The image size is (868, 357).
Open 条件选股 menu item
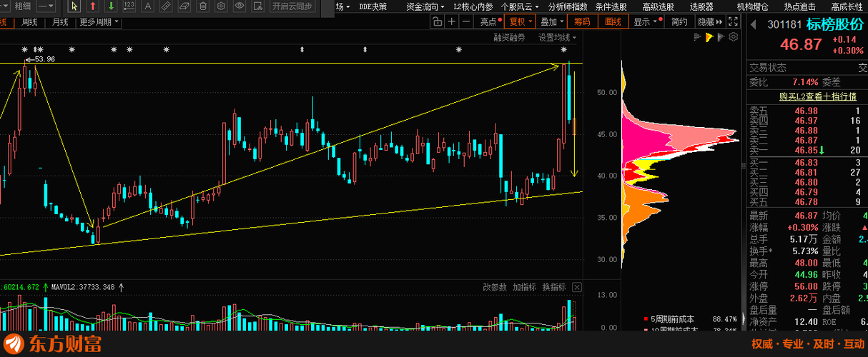(611, 6)
